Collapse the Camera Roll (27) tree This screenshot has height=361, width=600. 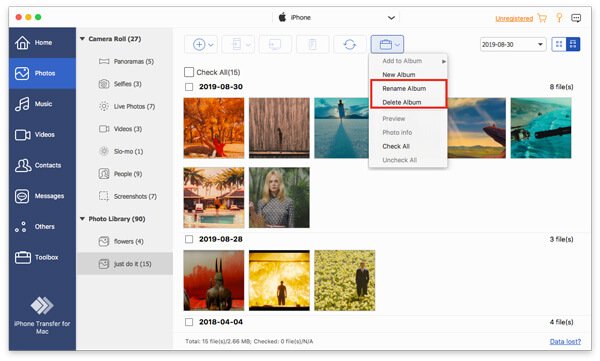click(82, 39)
